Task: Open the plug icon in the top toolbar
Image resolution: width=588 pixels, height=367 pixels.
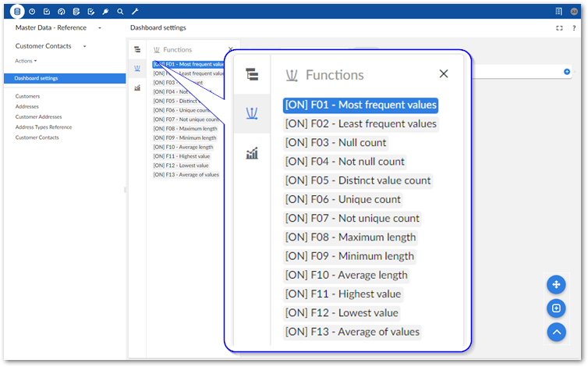Action: pyautogui.click(x=105, y=12)
